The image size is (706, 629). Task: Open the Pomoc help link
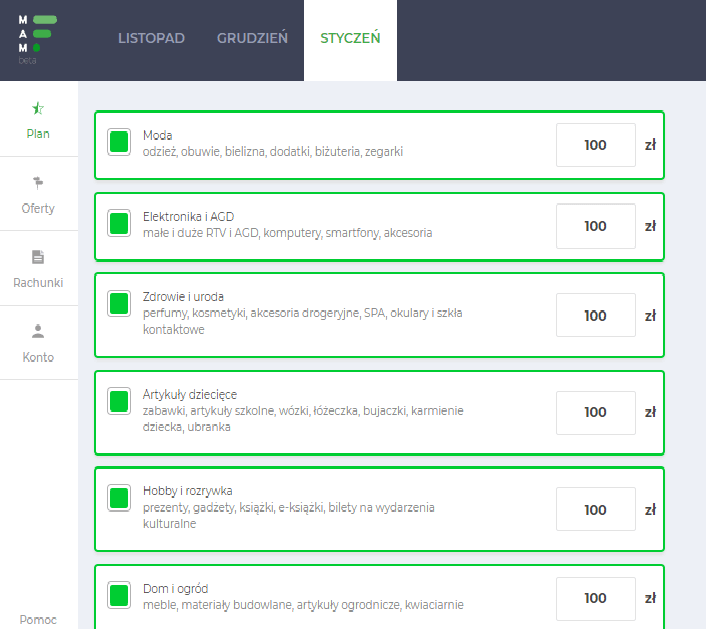[38, 619]
